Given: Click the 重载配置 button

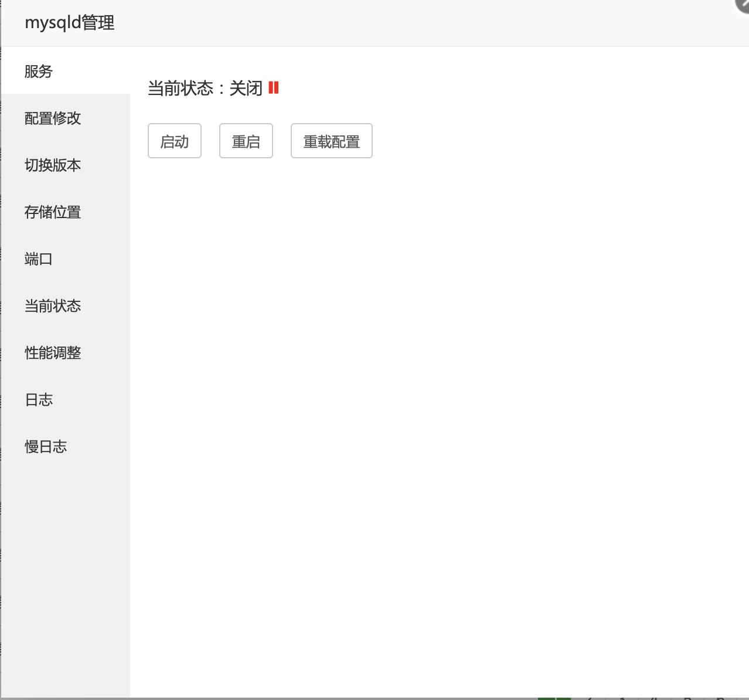Looking at the screenshot, I should pos(332,141).
